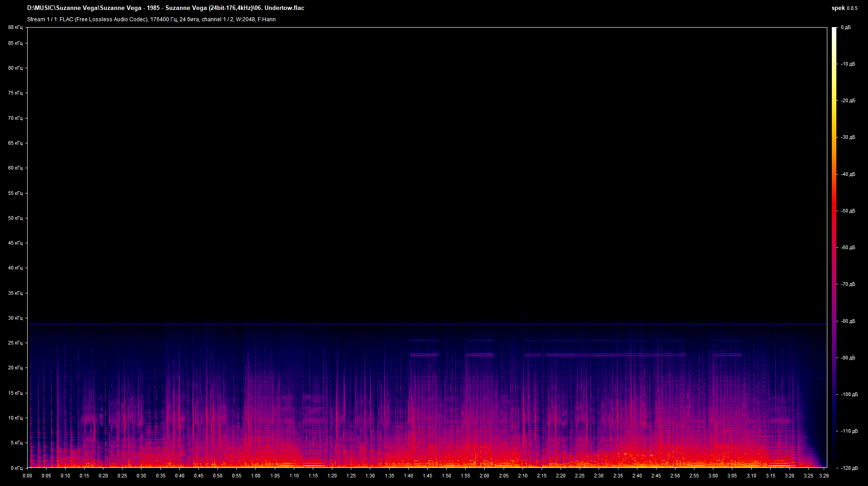Click the 25 кГц frequency label
The image size is (868, 486).
coord(15,343)
